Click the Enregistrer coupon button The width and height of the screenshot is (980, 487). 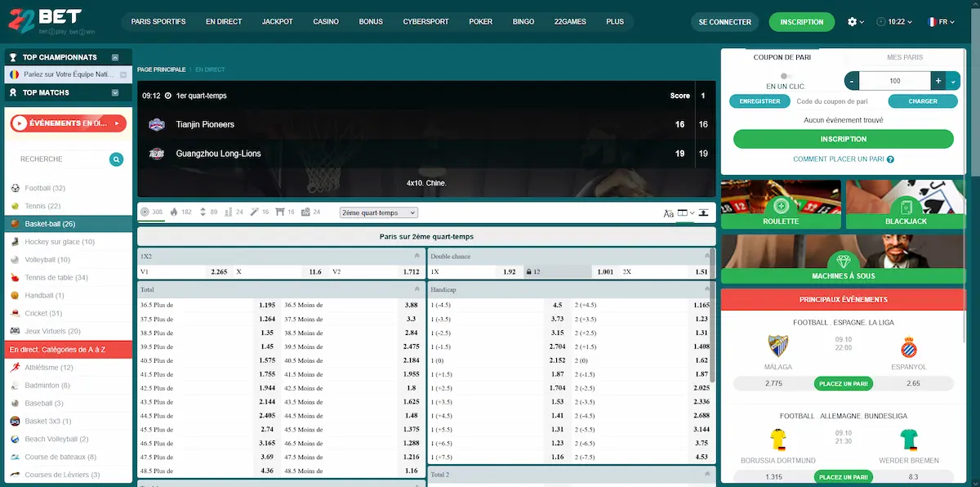pyautogui.click(x=759, y=101)
